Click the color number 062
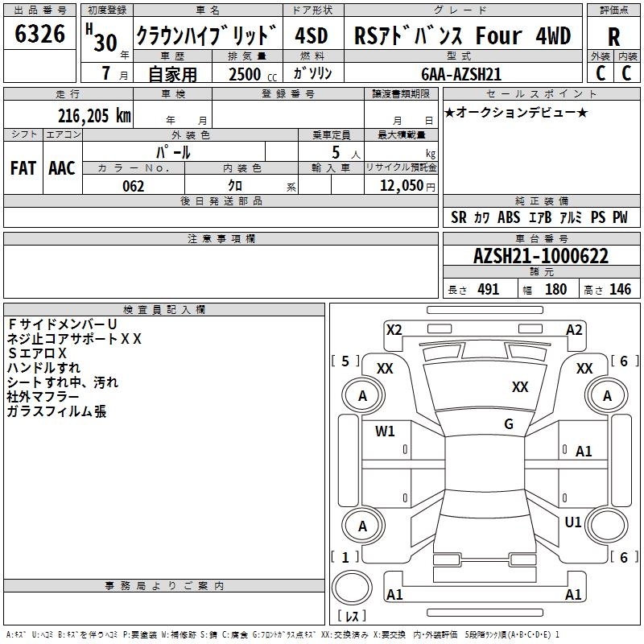Screen dimensions: 644x644 tap(133, 186)
